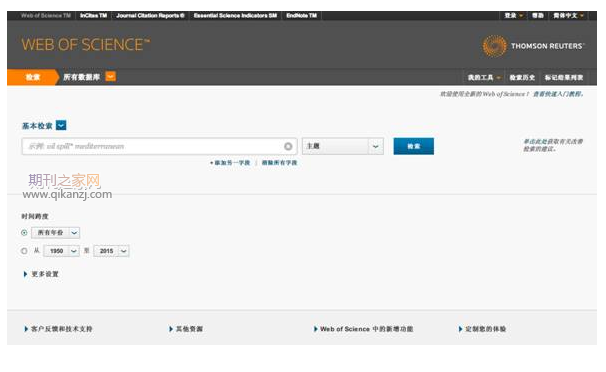Select the 所有年份 radio button

[x=24, y=233]
